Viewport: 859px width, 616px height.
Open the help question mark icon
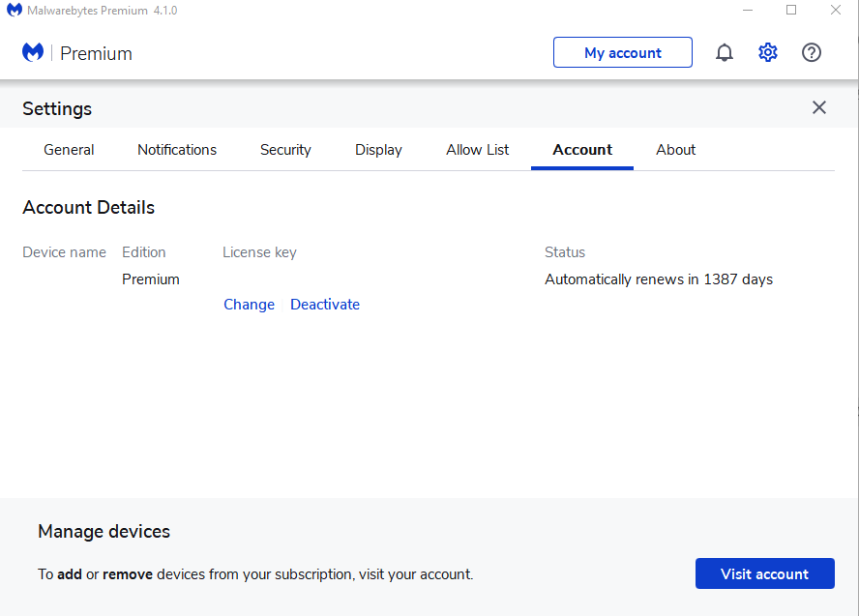[812, 52]
